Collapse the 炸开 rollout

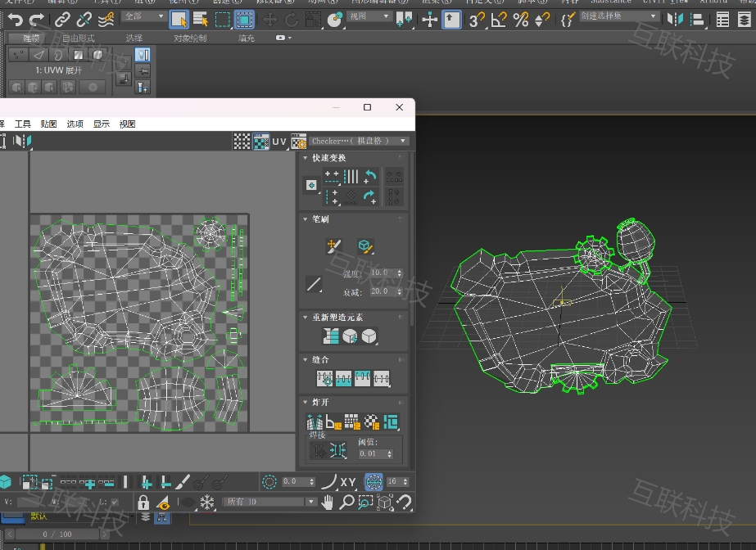(x=305, y=402)
